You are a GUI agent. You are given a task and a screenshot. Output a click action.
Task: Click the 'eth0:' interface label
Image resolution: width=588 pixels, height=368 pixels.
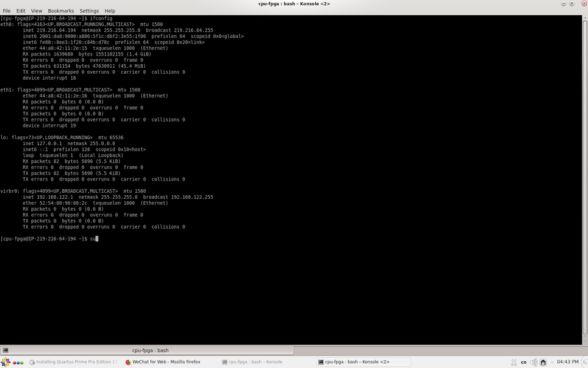click(7, 24)
